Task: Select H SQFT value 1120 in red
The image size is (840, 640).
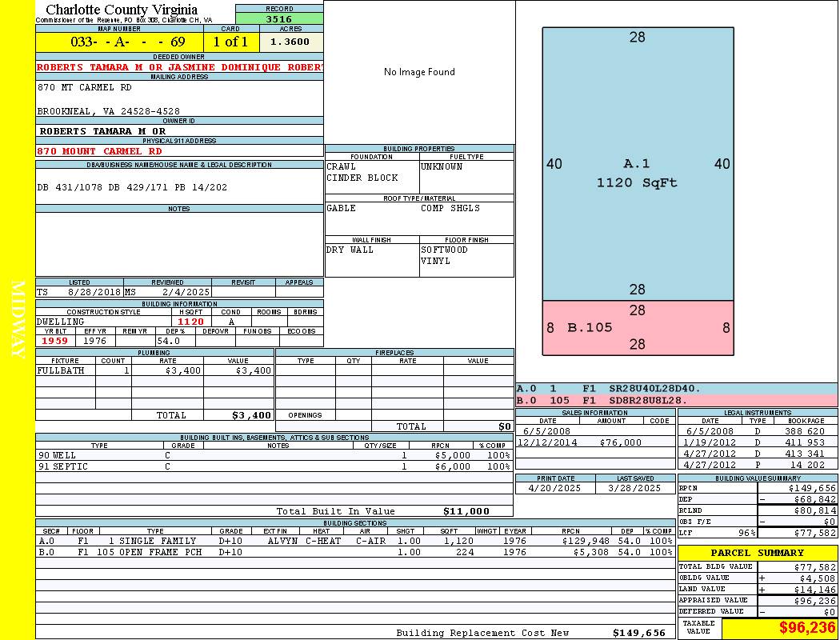Action: 190,322
